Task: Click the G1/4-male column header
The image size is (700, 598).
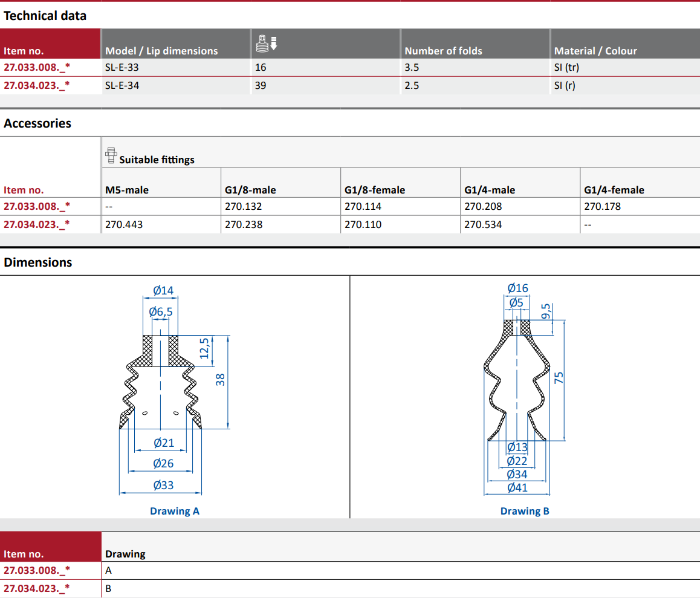Action: pos(489,190)
